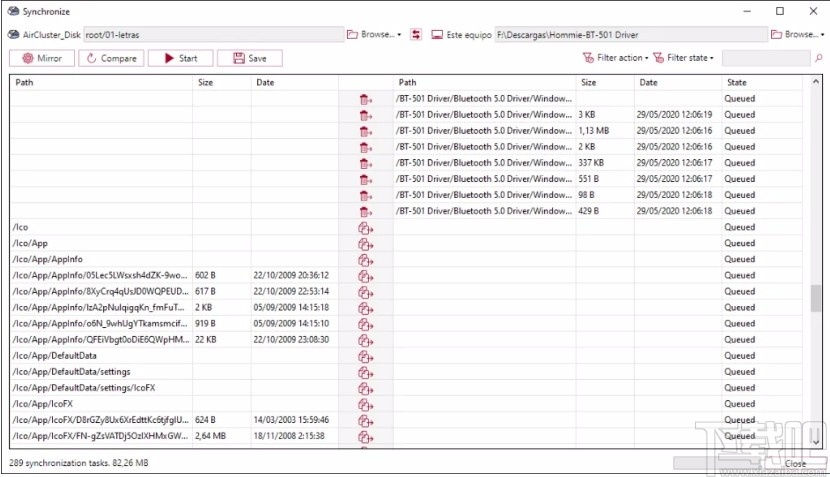The image size is (830, 477).
Task: Click copy action icon for /Ico row
Action: (x=365, y=228)
